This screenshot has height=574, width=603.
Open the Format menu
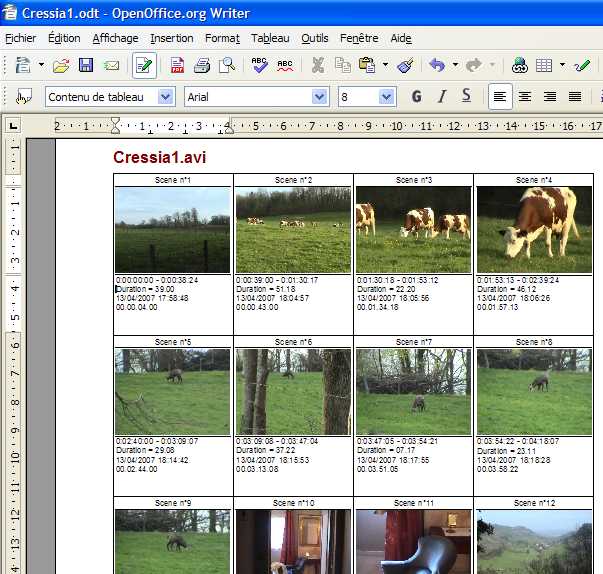222,38
